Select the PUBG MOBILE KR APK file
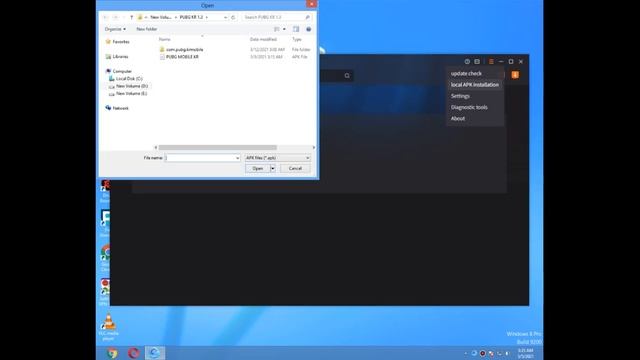This screenshot has width=640, height=360. (x=182, y=57)
